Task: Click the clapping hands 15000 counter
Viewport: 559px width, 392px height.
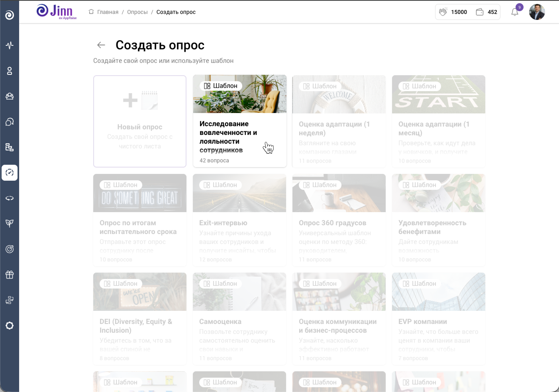Action: (453, 12)
